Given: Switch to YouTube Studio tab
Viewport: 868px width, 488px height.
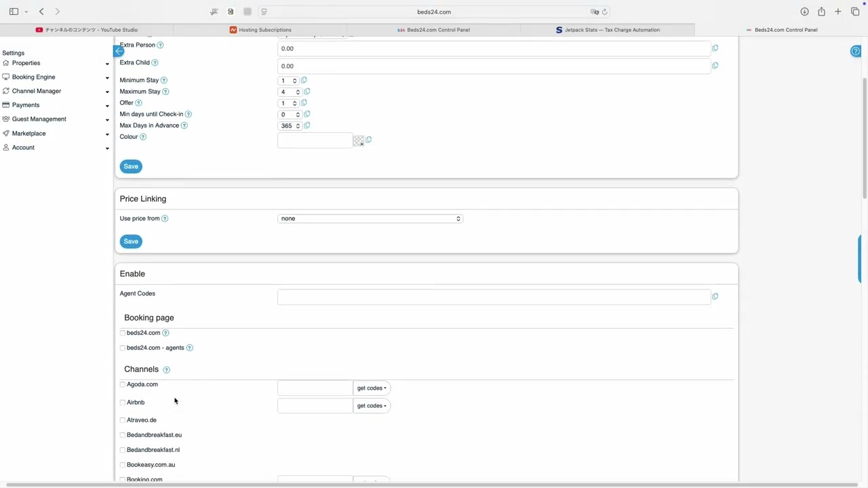Looking at the screenshot, I should coord(87,30).
